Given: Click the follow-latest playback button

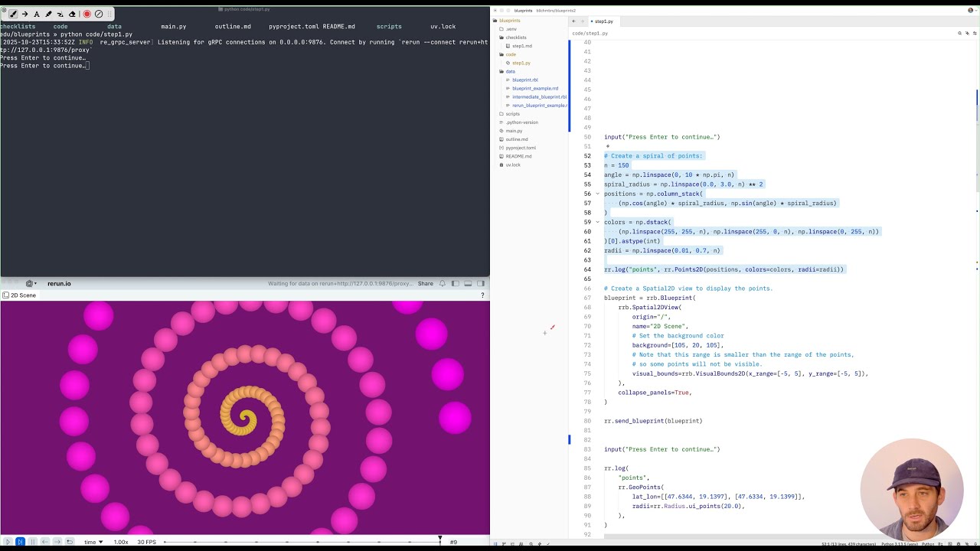Looking at the screenshot, I should (x=20, y=542).
